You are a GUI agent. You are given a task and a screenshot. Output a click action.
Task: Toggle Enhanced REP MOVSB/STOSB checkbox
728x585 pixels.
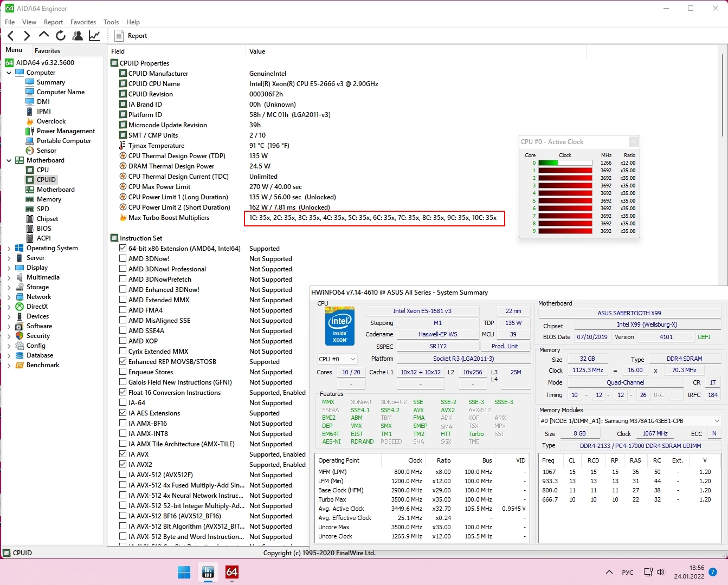123,362
